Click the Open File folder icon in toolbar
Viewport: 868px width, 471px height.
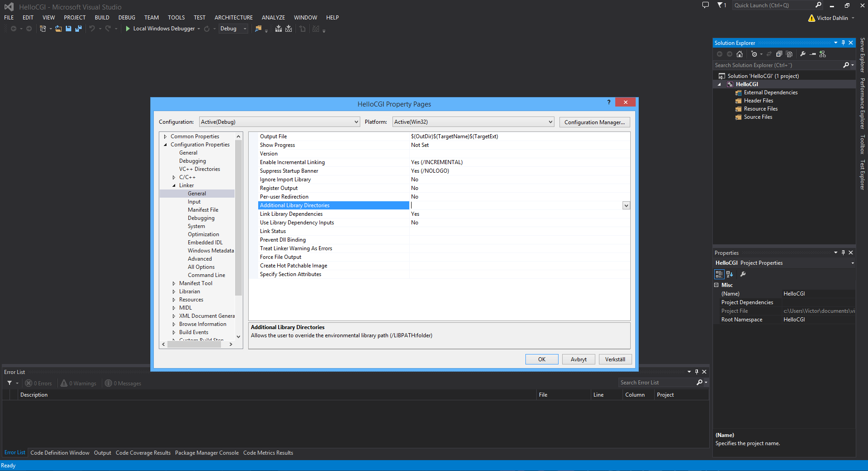point(59,29)
